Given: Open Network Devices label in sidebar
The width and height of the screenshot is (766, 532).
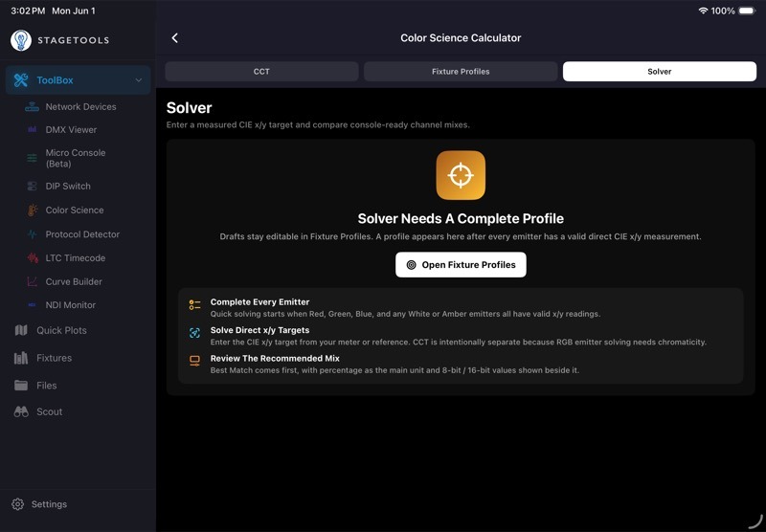Looking at the screenshot, I should tap(80, 107).
